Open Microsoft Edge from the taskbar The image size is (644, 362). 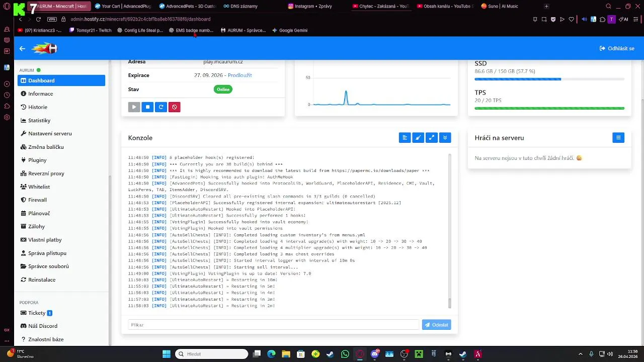271,354
